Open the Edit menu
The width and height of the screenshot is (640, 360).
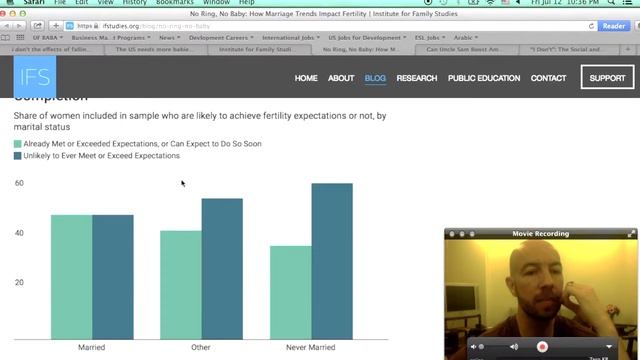tap(81, 2)
